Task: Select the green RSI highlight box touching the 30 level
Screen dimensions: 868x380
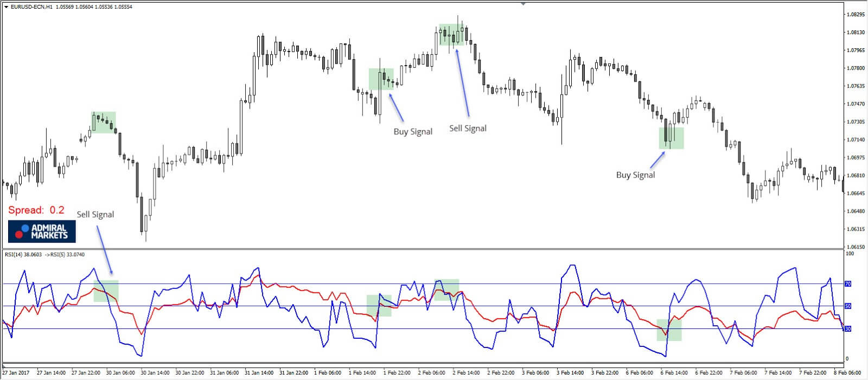Action: click(669, 330)
